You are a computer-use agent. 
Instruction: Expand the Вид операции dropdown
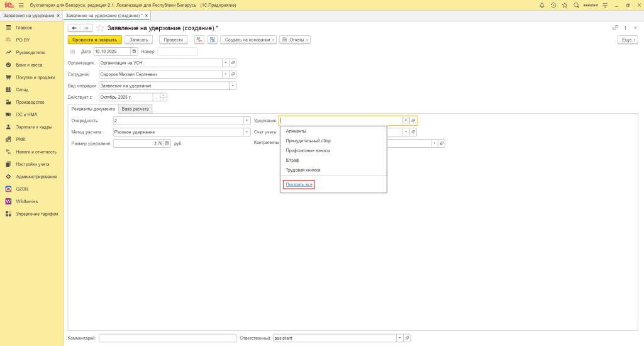coord(233,86)
